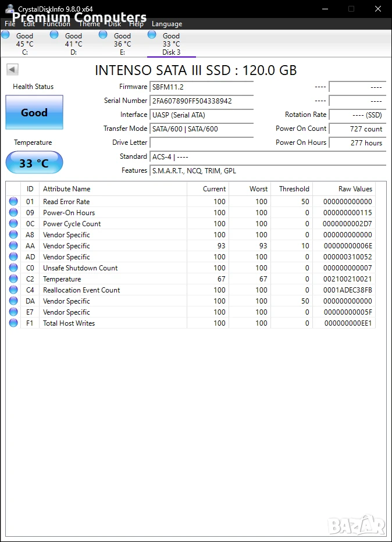Close the CrystalDiskInfo window

(378, 9)
